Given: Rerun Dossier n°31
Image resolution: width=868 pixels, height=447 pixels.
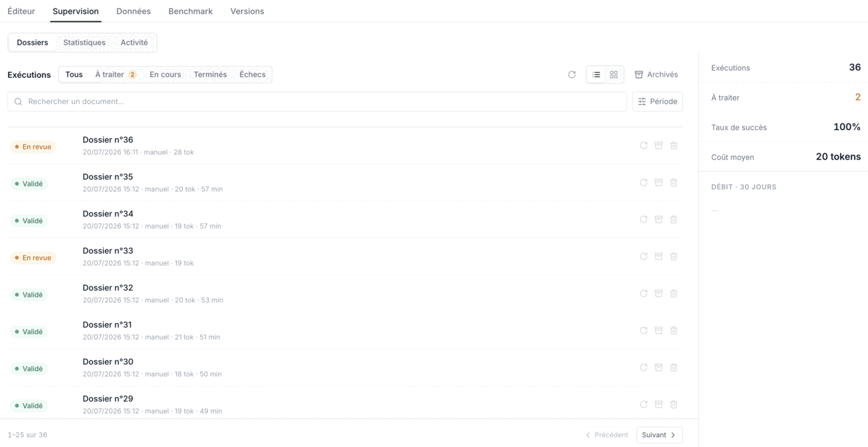Looking at the screenshot, I should (x=643, y=331).
